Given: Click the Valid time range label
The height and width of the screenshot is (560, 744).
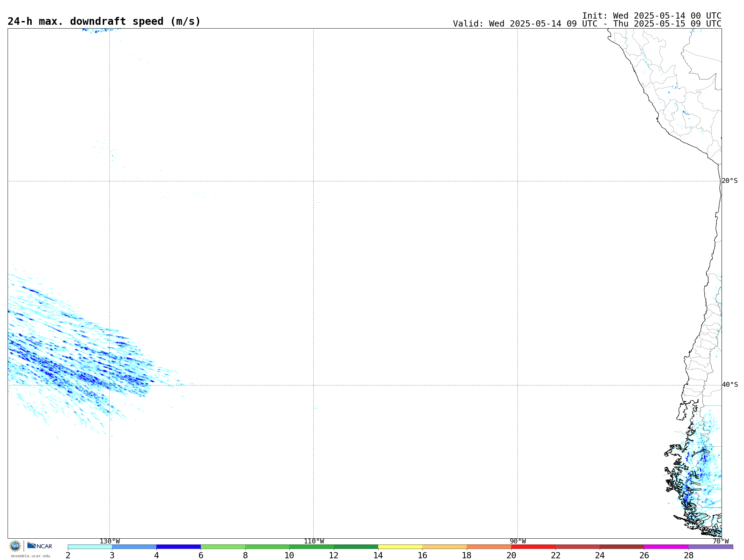Looking at the screenshot, I should point(587,24).
